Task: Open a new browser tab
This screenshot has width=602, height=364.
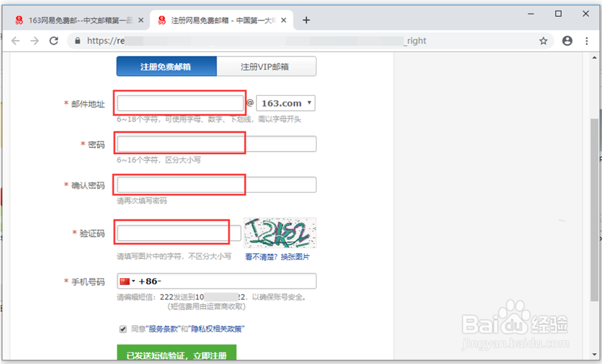Action: (x=306, y=20)
